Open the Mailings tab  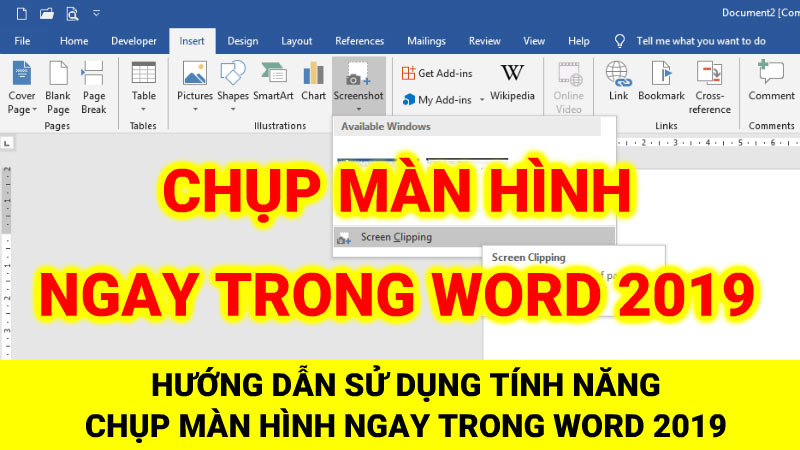pos(426,41)
